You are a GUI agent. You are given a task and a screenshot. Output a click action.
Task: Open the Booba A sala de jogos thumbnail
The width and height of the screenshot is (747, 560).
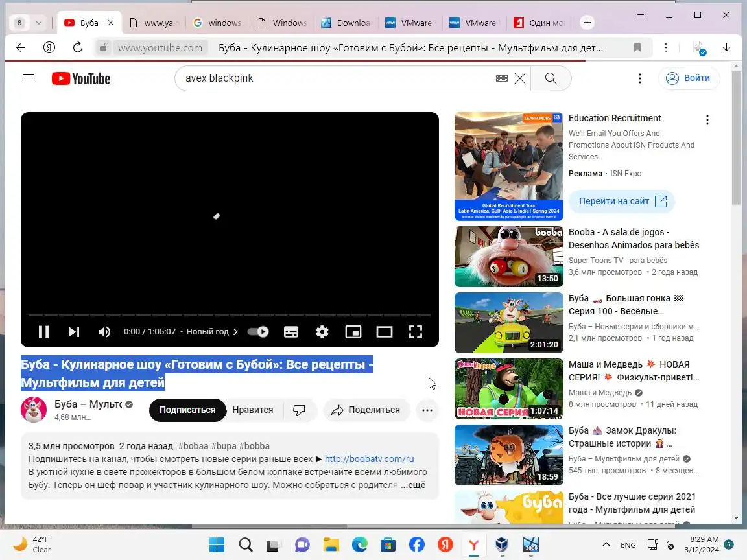coord(509,257)
